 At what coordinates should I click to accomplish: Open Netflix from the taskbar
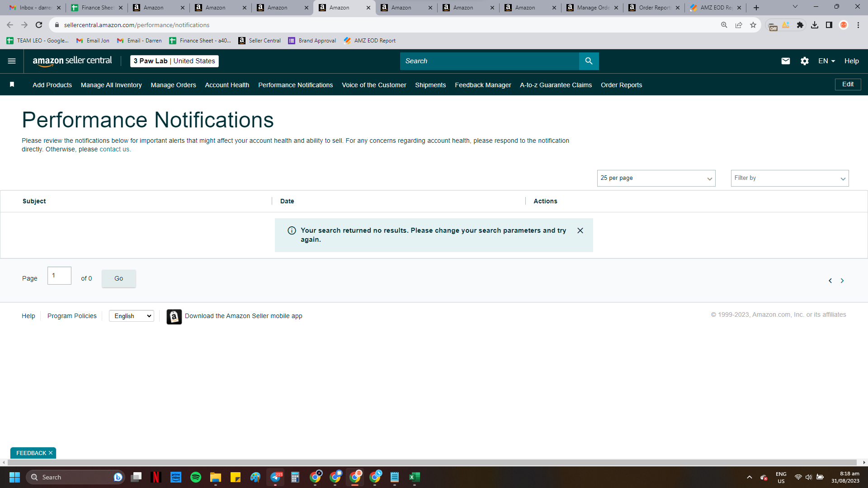156,477
